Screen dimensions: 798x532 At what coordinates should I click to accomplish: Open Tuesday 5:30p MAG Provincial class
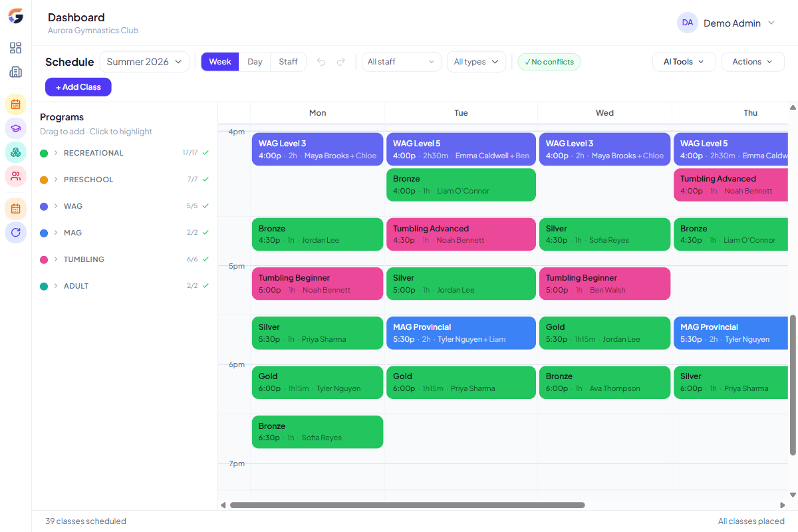(461, 333)
